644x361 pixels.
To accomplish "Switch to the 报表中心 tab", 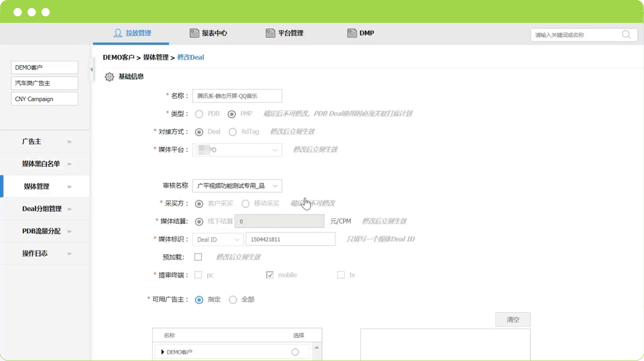I will point(208,33).
